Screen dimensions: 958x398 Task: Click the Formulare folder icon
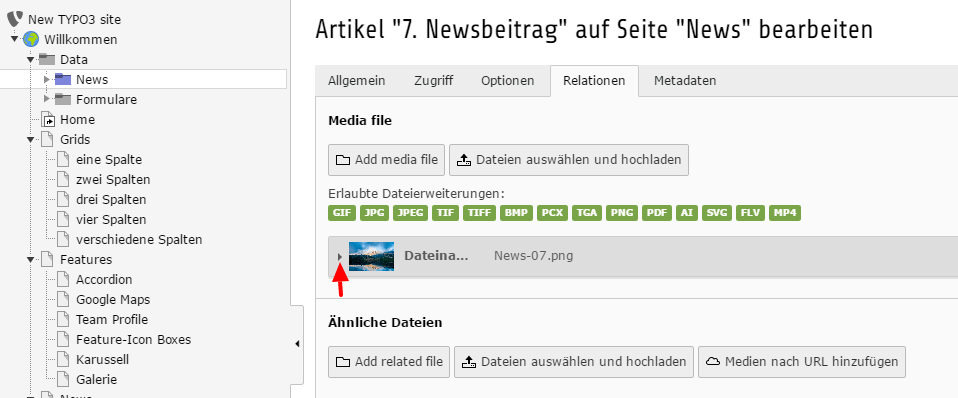click(x=63, y=99)
